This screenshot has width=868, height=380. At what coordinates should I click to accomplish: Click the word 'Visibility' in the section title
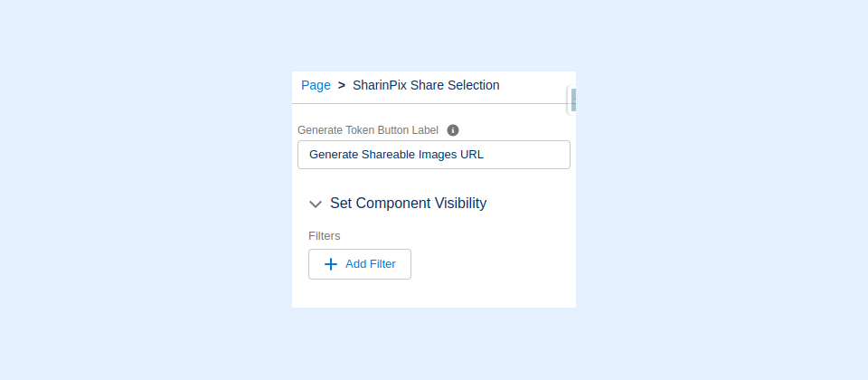coord(457,204)
